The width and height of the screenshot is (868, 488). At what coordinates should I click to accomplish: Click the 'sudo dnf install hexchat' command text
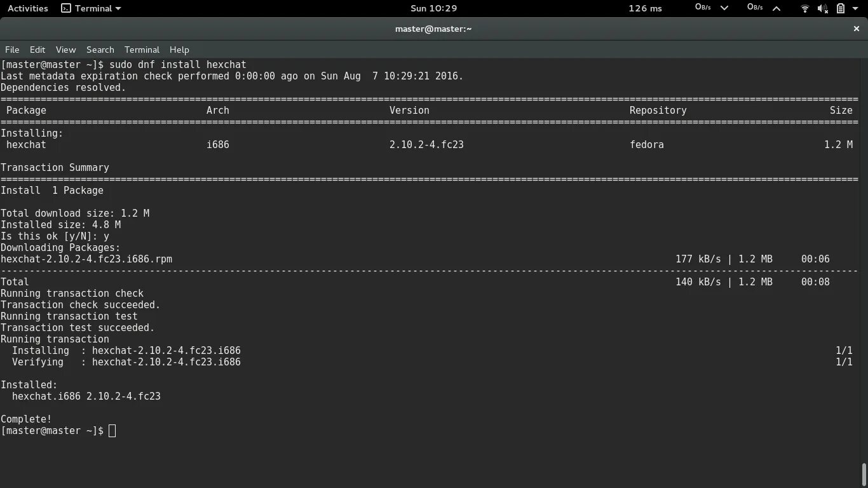[x=178, y=65]
